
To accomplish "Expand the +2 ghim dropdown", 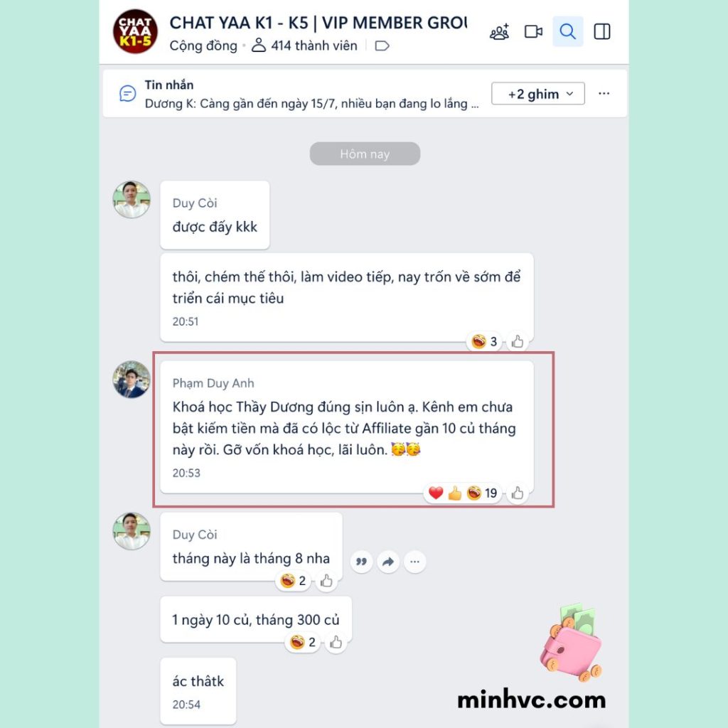I will [x=537, y=94].
